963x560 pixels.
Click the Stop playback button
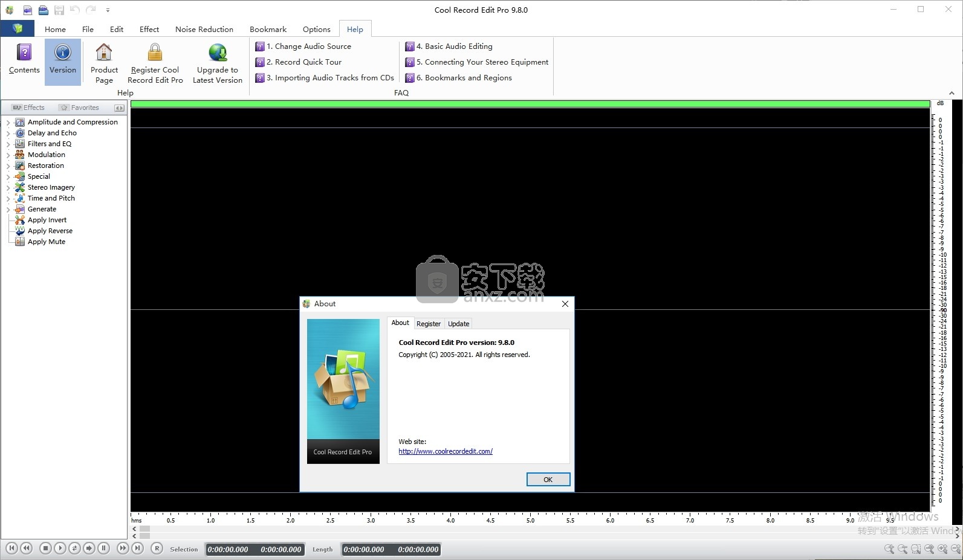pyautogui.click(x=45, y=548)
